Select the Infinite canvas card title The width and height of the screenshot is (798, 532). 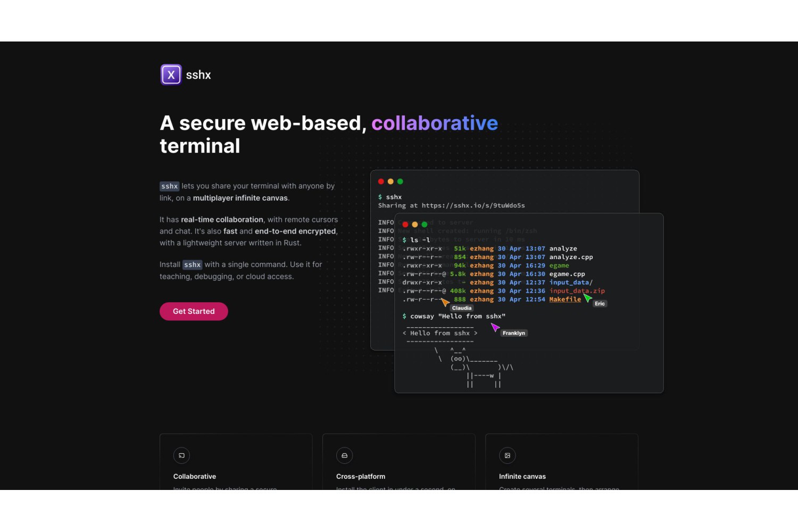point(522,476)
